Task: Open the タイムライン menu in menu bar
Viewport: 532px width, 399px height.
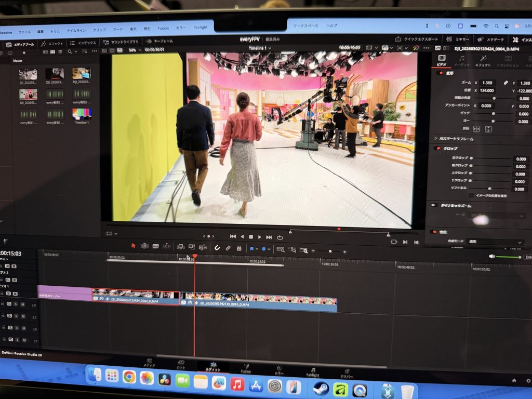Action: click(76, 31)
